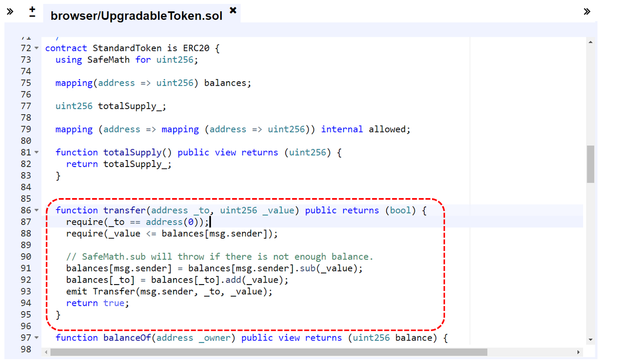Click 'using SafeMath for uint256;' line
Viewport: 640px width, 360px height.
[127, 60]
